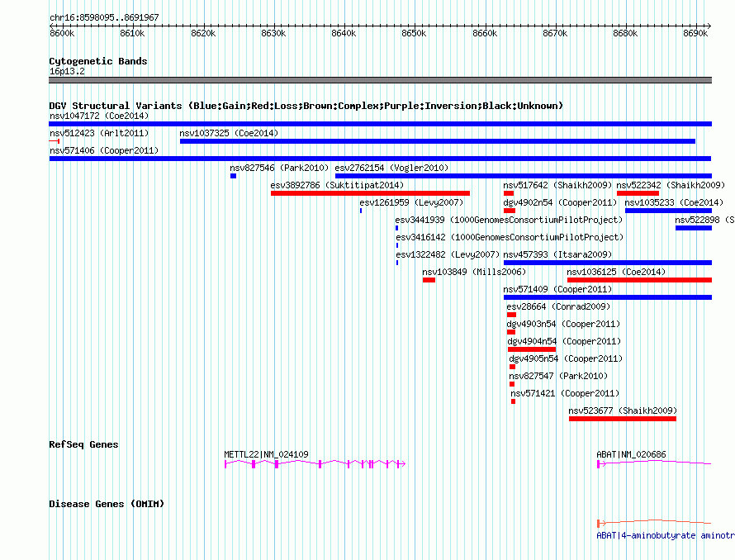Click the esv1261959 (Levy2007) tiny blue marker

[361, 211]
